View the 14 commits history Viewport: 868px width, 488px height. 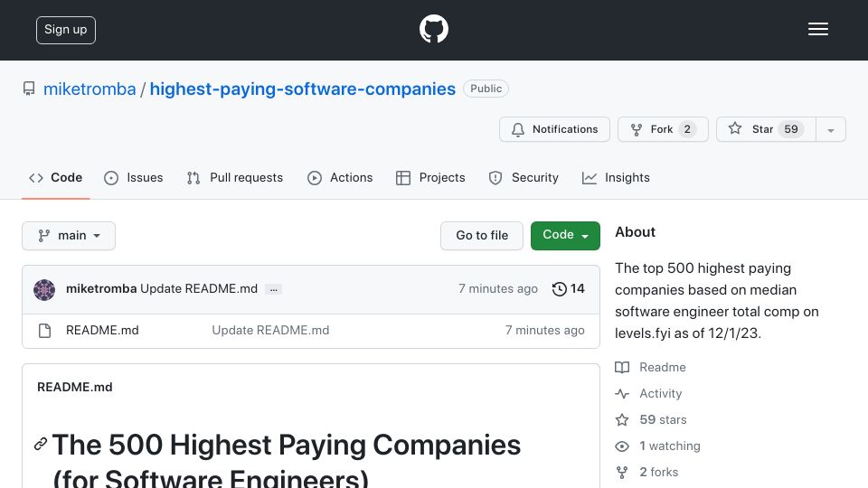point(568,289)
